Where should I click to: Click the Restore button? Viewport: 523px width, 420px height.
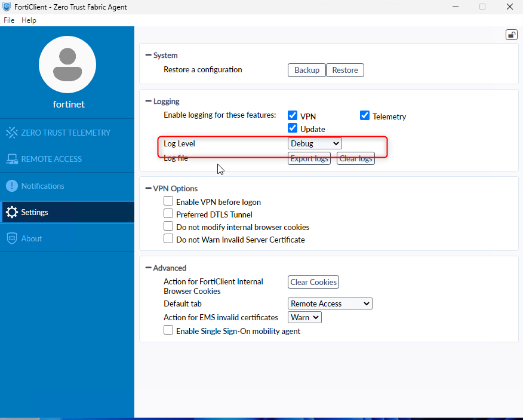pyautogui.click(x=345, y=70)
